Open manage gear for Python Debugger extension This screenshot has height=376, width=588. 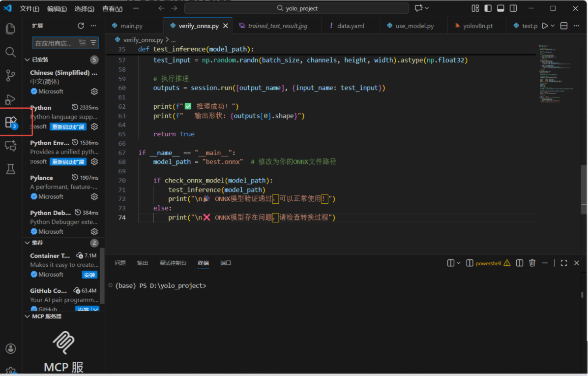(x=94, y=232)
